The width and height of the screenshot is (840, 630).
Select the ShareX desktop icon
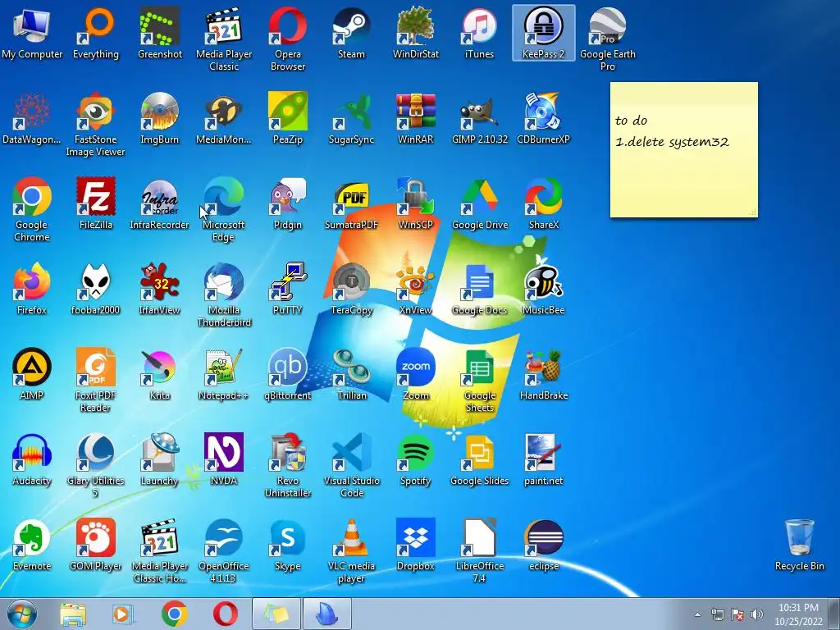point(543,203)
